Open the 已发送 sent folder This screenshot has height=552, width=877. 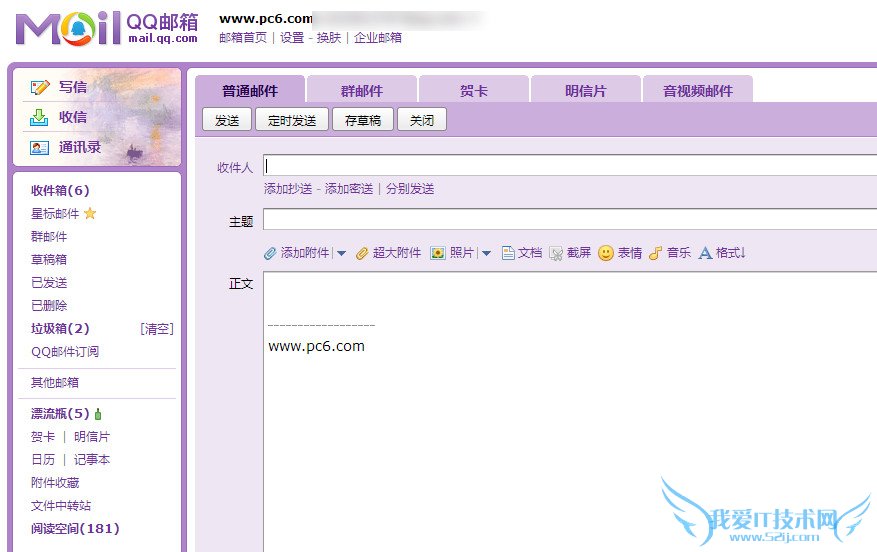pyautogui.click(x=49, y=282)
